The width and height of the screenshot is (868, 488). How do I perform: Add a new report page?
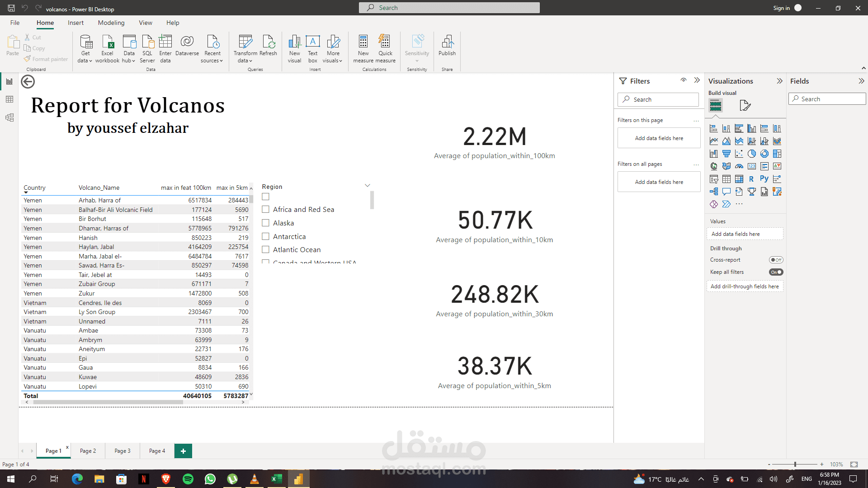pyautogui.click(x=183, y=451)
